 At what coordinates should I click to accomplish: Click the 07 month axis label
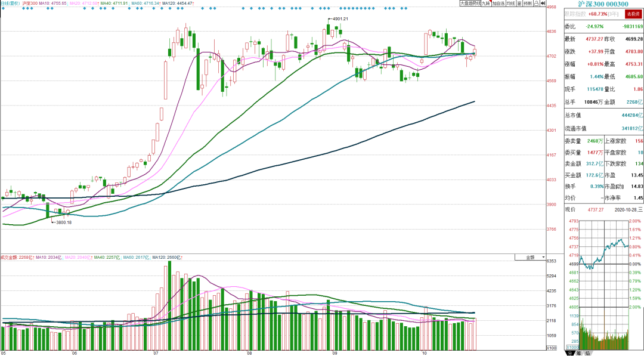156,352
